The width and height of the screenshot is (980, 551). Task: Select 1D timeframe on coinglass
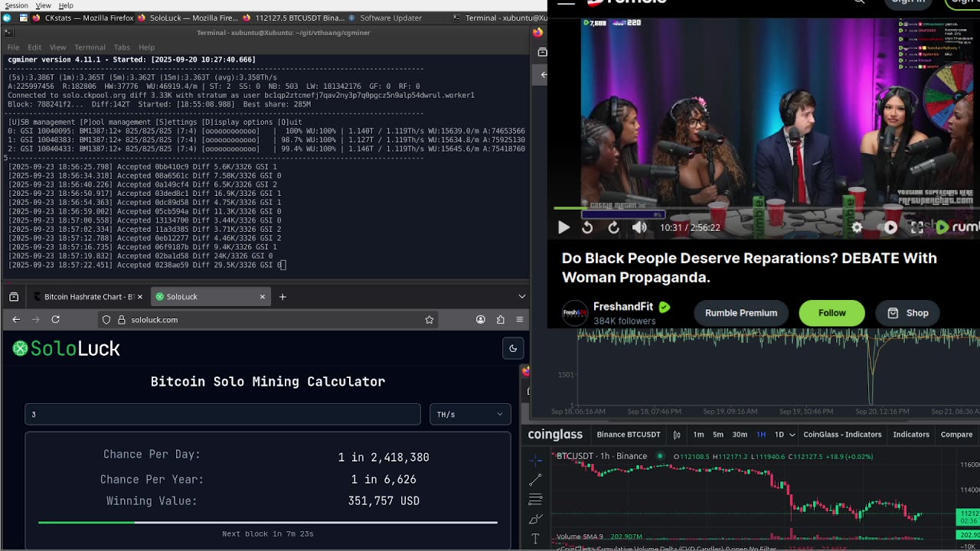pos(779,435)
